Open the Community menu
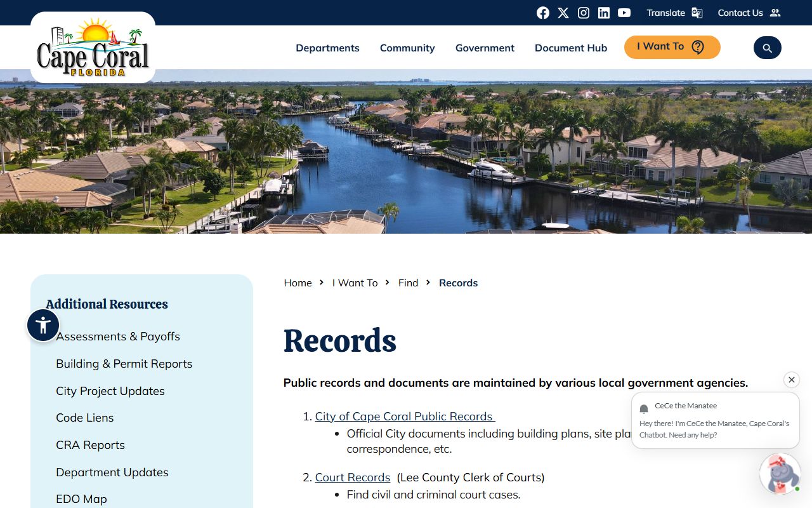 pos(407,48)
